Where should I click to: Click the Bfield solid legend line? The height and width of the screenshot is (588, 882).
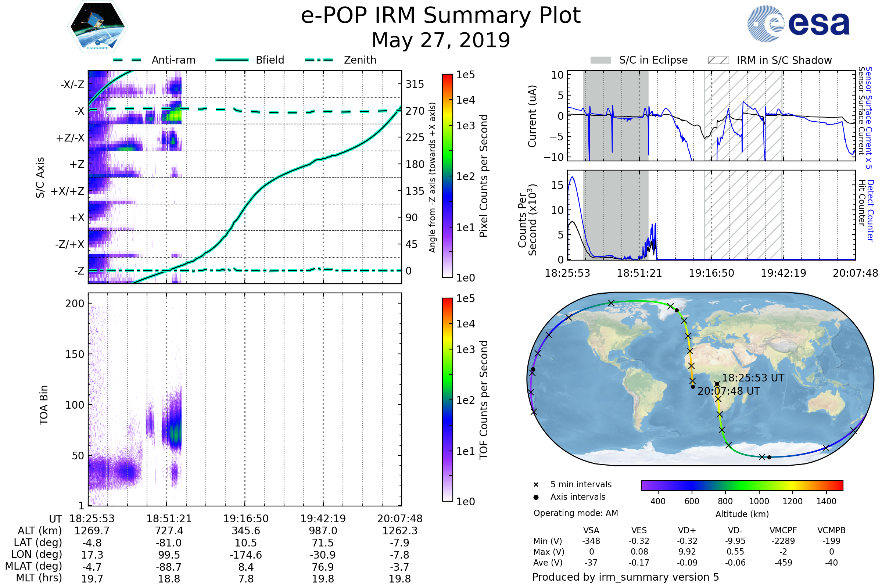(232, 60)
